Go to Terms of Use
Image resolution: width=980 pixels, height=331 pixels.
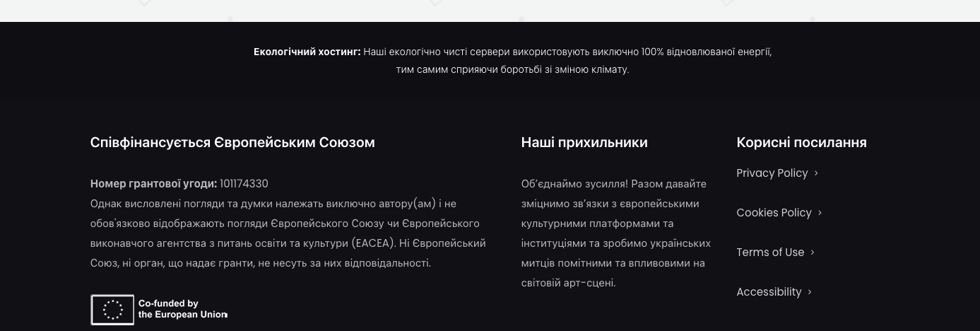pos(770,252)
